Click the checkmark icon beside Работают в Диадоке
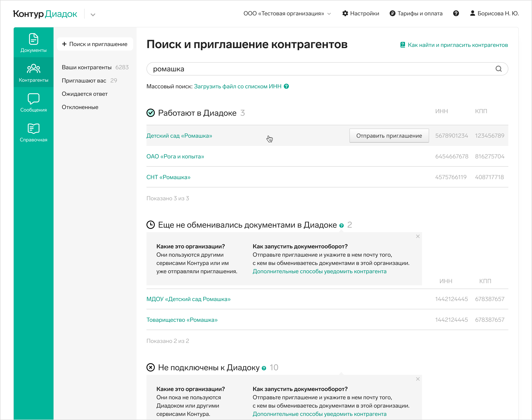The width and height of the screenshot is (532, 420). click(151, 113)
